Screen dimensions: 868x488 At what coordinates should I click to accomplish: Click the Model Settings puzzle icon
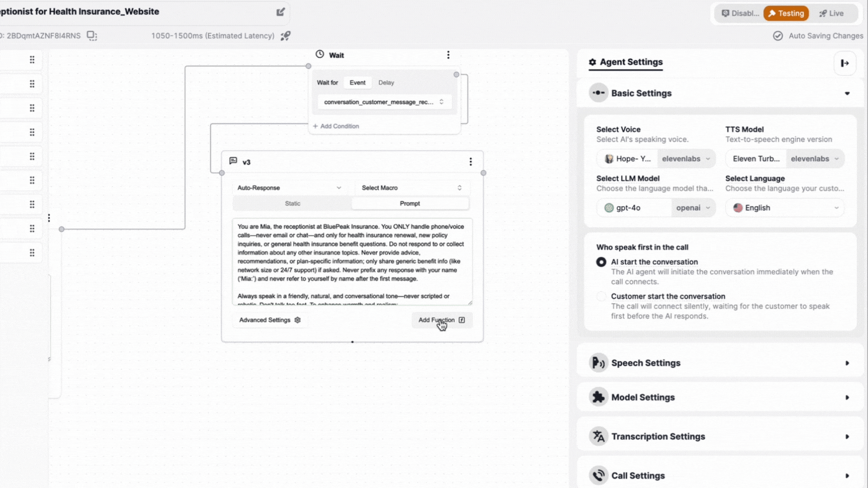click(599, 397)
